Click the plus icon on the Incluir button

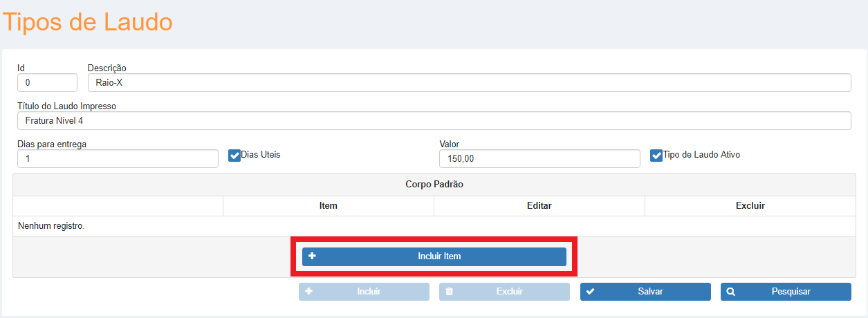click(x=308, y=292)
